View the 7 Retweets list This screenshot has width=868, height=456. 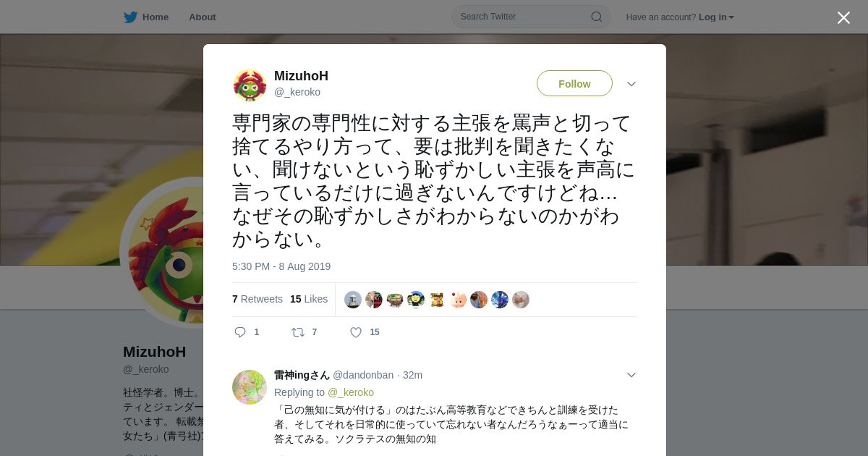258,299
